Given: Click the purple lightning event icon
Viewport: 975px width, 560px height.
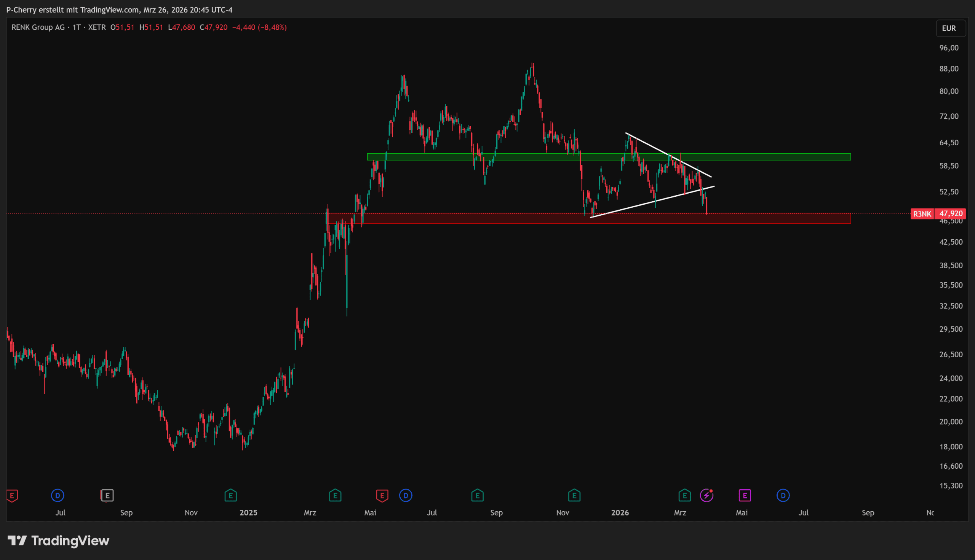Looking at the screenshot, I should click(706, 495).
